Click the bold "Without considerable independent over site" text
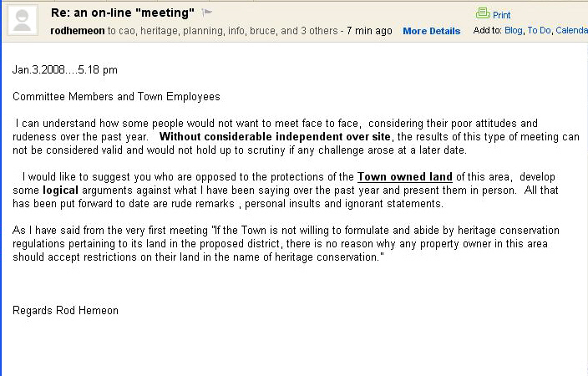Viewport: 588px width, 376px height. point(276,137)
